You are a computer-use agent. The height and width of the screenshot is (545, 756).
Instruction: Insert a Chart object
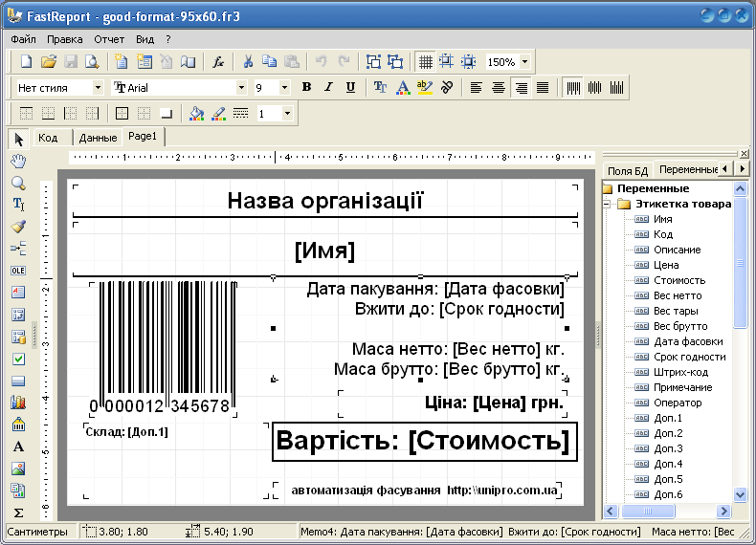(x=18, y=403)
